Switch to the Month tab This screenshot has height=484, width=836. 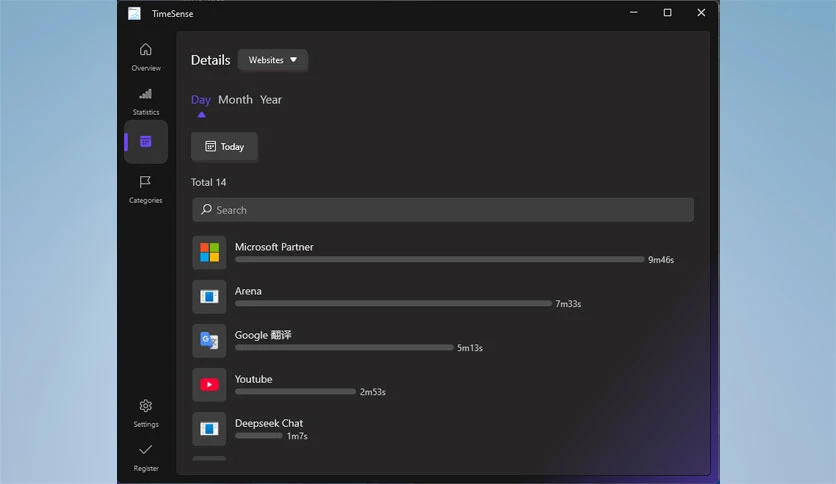235,100
